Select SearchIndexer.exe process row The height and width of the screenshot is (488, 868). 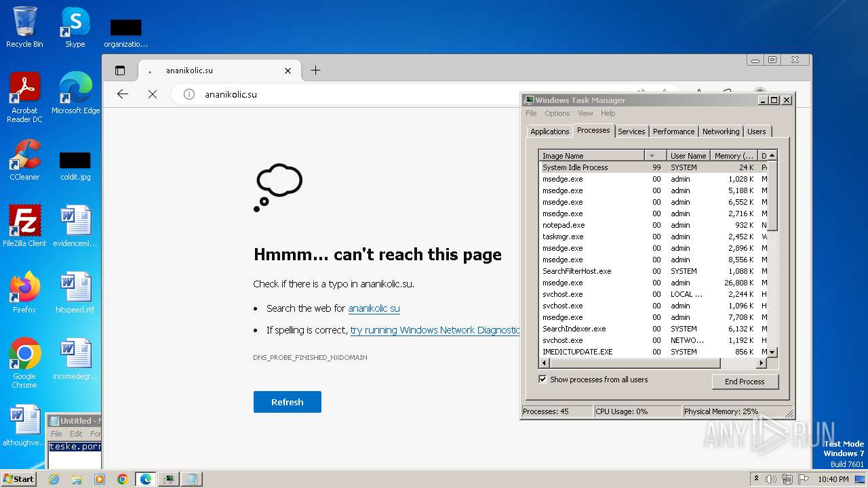tap(653, 329)
